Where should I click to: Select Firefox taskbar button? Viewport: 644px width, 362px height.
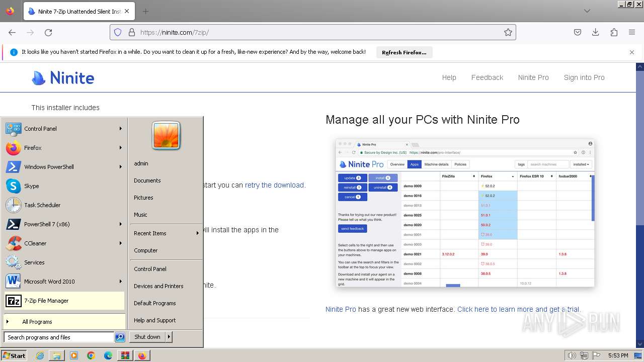pos(142,355)
